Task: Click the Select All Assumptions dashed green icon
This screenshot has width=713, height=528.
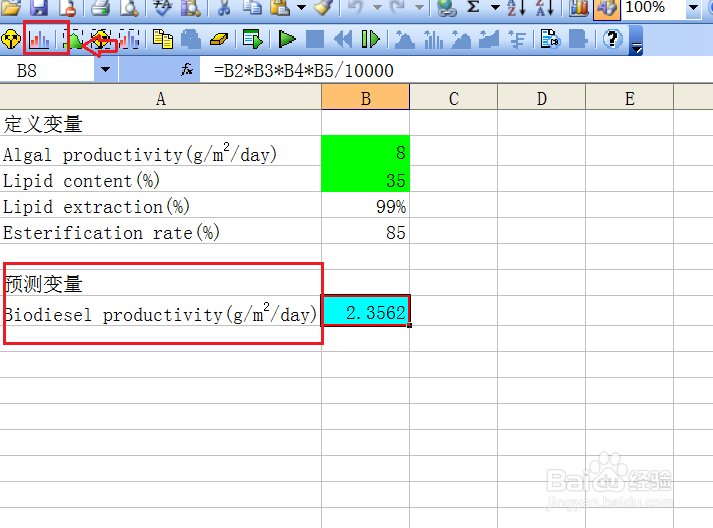Action: [73, 40]
